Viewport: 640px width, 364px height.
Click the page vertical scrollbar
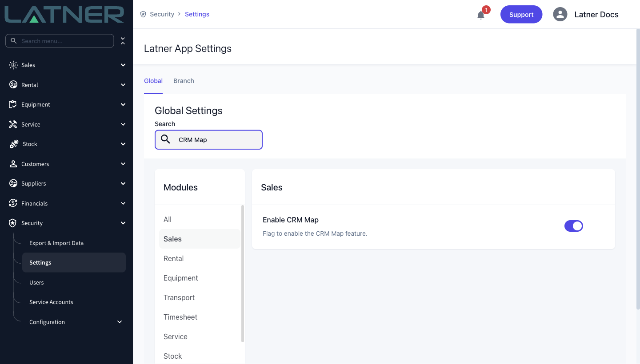[x=638, y=169]
